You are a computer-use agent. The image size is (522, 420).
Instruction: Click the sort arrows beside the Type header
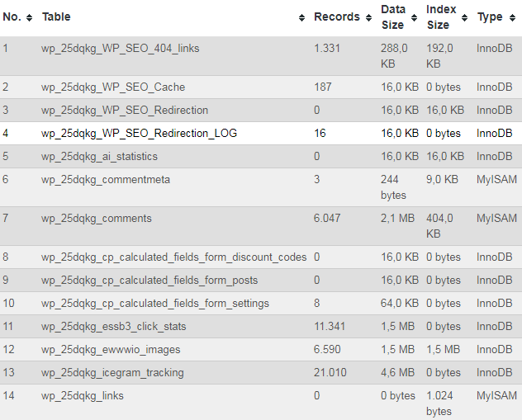(x=511, y=17)
